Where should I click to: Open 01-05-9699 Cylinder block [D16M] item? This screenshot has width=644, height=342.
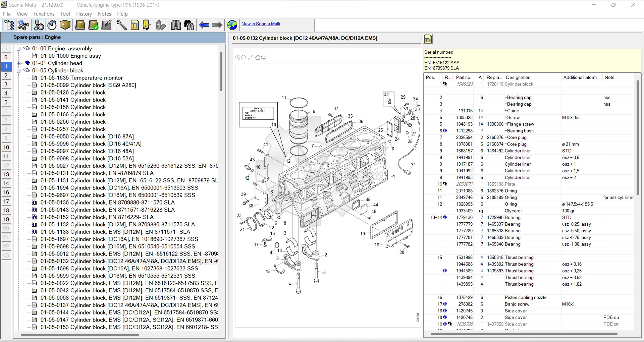coord(118,276)
